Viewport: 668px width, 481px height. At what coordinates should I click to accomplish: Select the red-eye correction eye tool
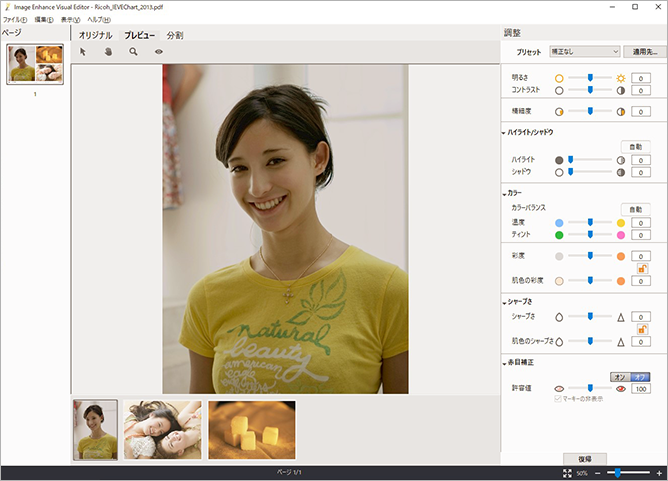coord(158,51)
